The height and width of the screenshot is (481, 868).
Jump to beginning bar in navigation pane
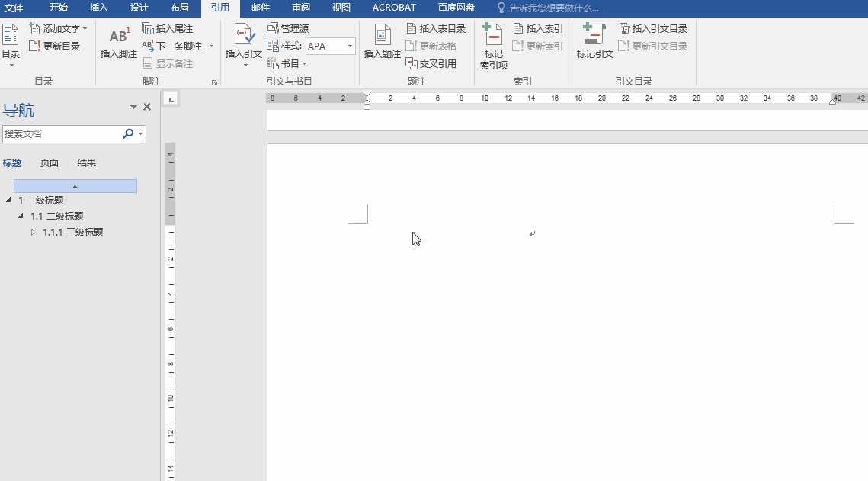[x=75, y=186]
